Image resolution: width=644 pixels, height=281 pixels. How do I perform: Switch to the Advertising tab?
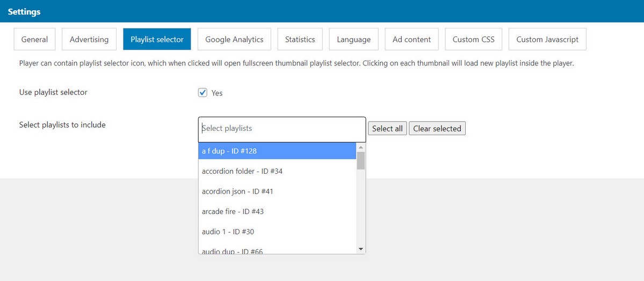click(89, 39)
